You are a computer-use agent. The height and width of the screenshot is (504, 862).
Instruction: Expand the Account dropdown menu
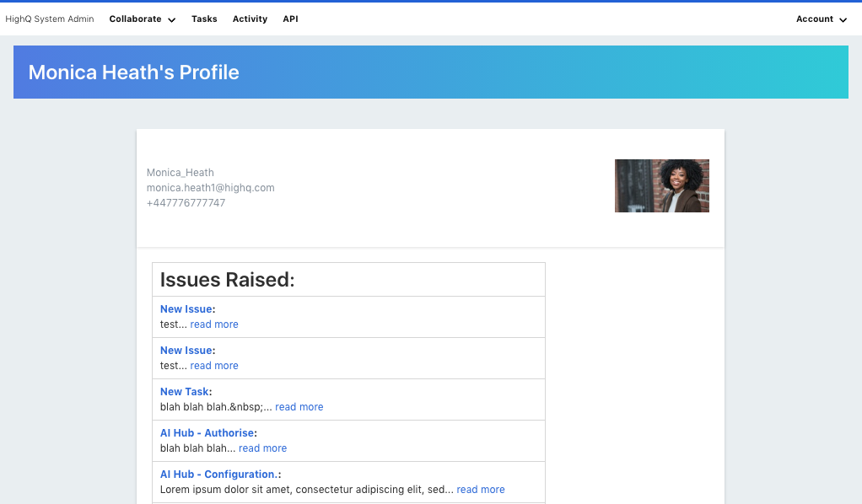(x=821, y=19)
